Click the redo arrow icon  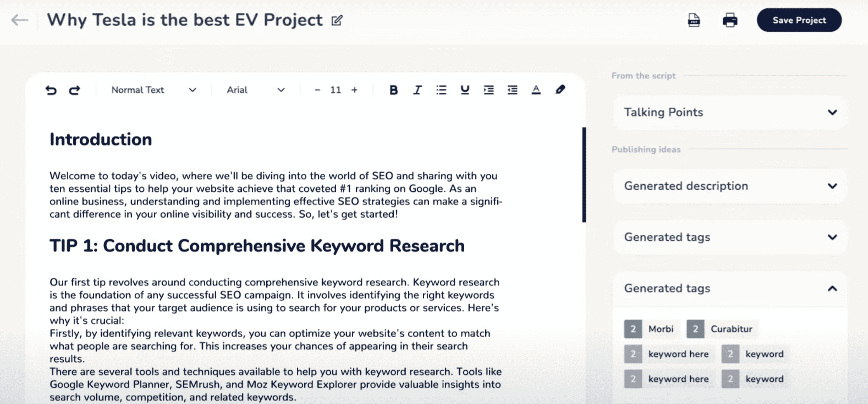pyautogui.click(x=75, y=90)
